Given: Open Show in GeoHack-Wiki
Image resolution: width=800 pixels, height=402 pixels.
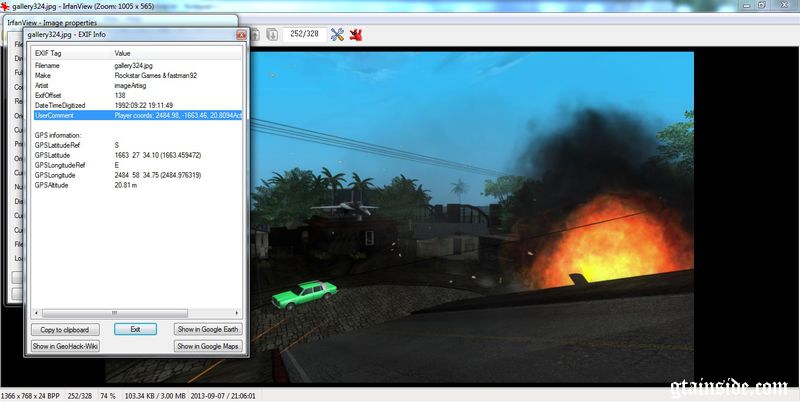Looking at the screenshot, I should 65,346.
